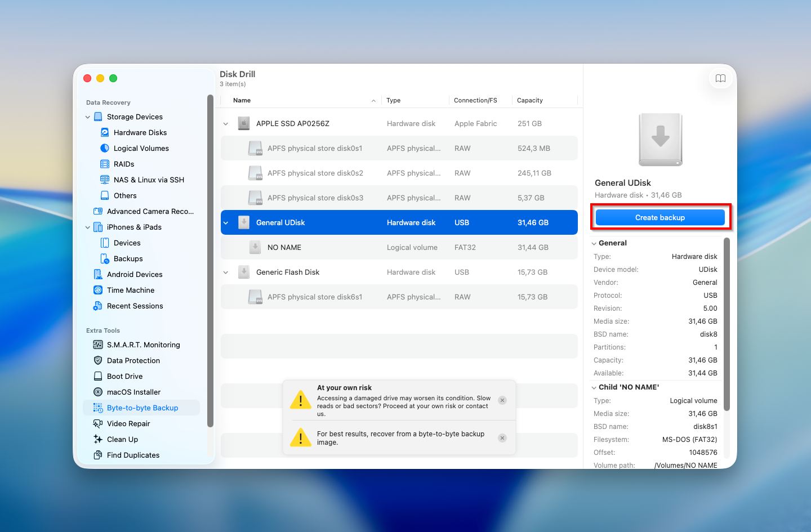
Task: Click the /Volumes/NO NAME path value
Action: pos(686,466)
